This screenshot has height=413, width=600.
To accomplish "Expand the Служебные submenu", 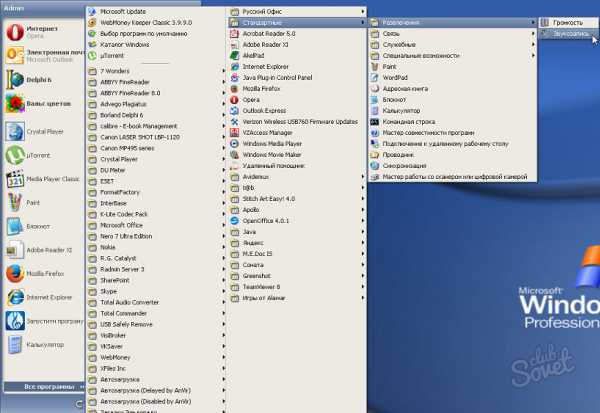I will pos(452,45).
